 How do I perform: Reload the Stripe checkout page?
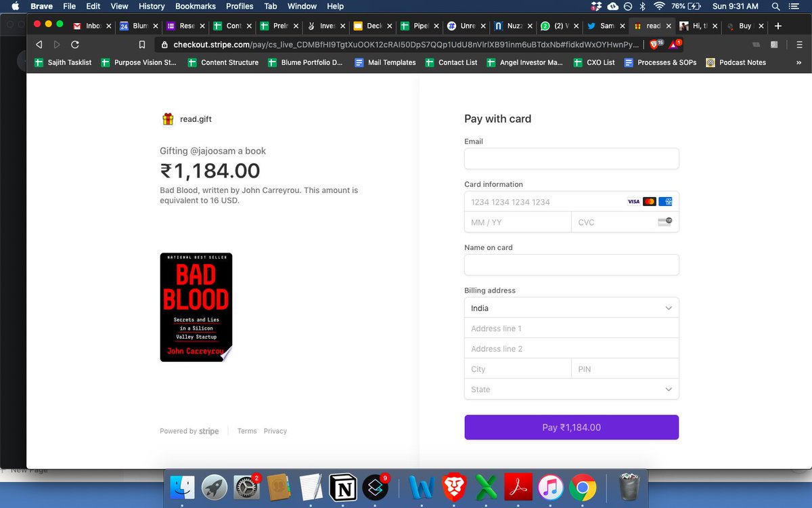coord(75,45)
